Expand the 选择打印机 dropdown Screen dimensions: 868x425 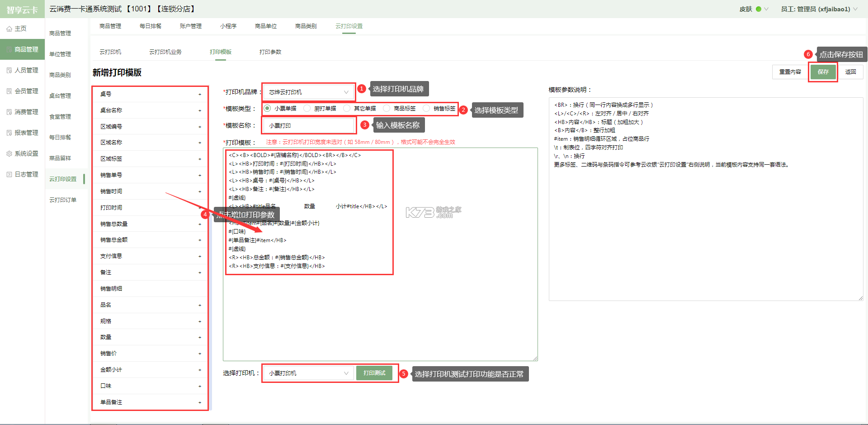point(309,373)
